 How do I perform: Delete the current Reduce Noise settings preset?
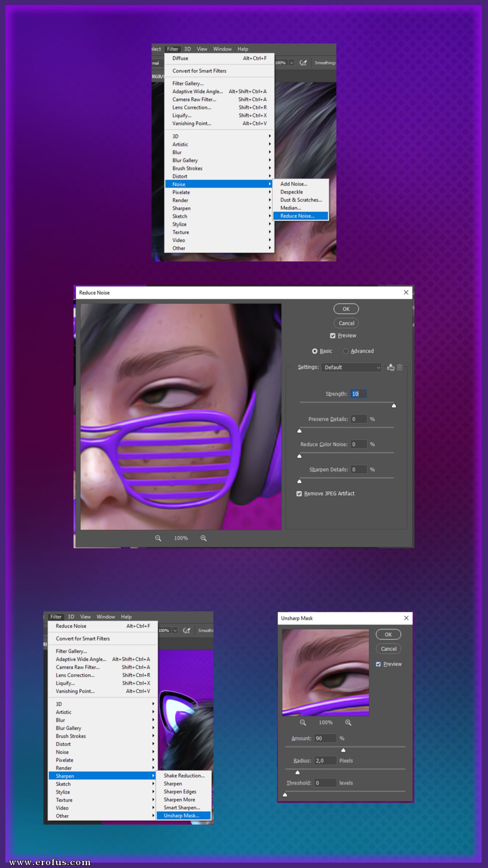(x=400, y=367)
